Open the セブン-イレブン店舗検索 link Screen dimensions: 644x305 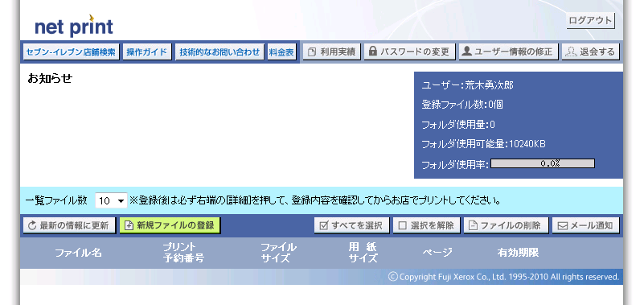(x=71, y=52)
